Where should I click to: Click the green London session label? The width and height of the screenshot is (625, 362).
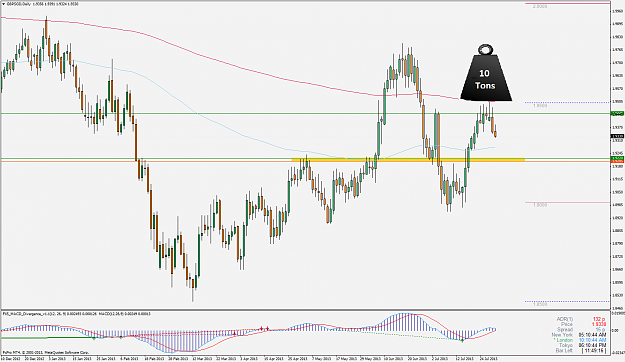point(563,340)
